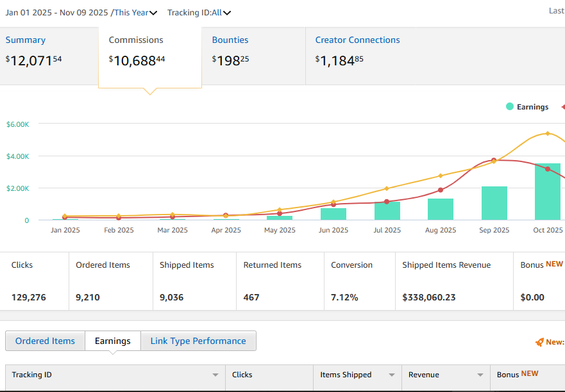Switch to the Summary tab
565x392 pixels.
point(49,56)
